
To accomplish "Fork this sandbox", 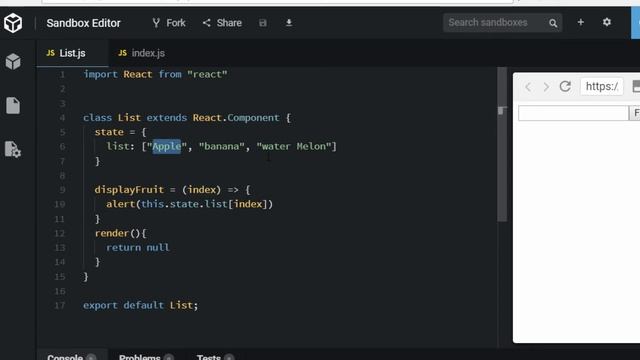I will coord(169,23).
